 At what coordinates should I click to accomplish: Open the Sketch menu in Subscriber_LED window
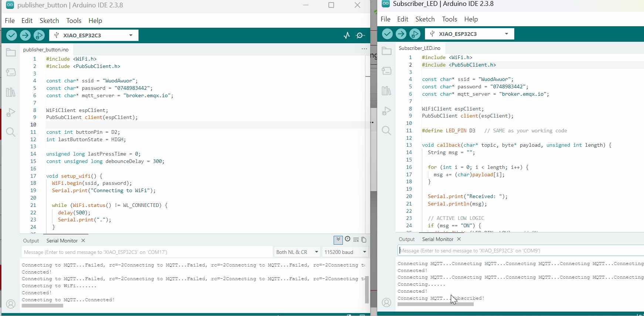[x=425, y=19]
